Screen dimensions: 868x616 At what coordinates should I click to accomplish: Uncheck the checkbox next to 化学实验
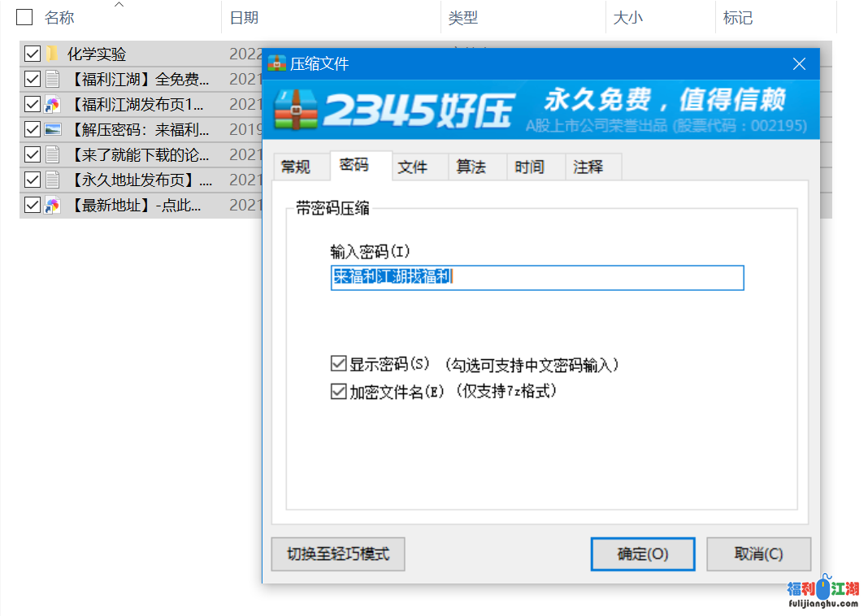coord(31,54)
